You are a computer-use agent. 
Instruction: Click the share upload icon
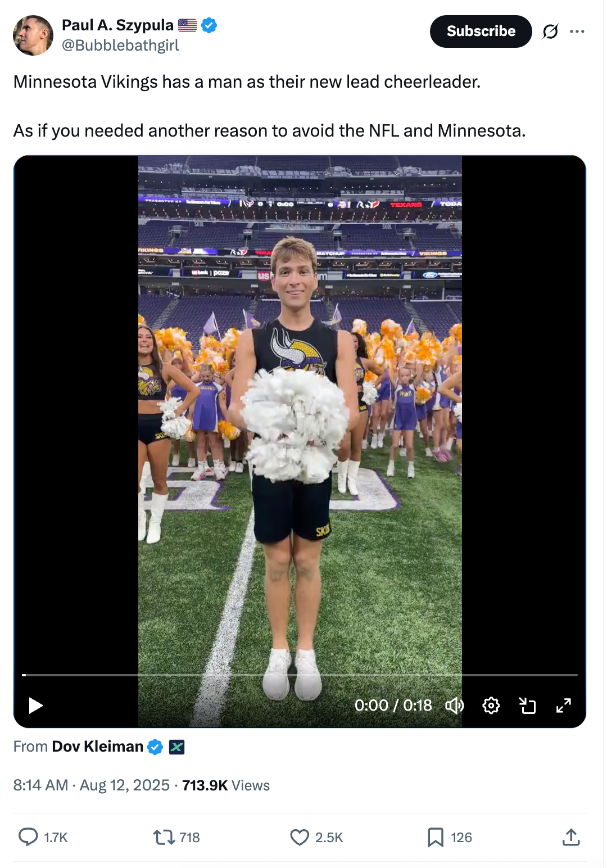pyautogui.click(x=570, y=837)
